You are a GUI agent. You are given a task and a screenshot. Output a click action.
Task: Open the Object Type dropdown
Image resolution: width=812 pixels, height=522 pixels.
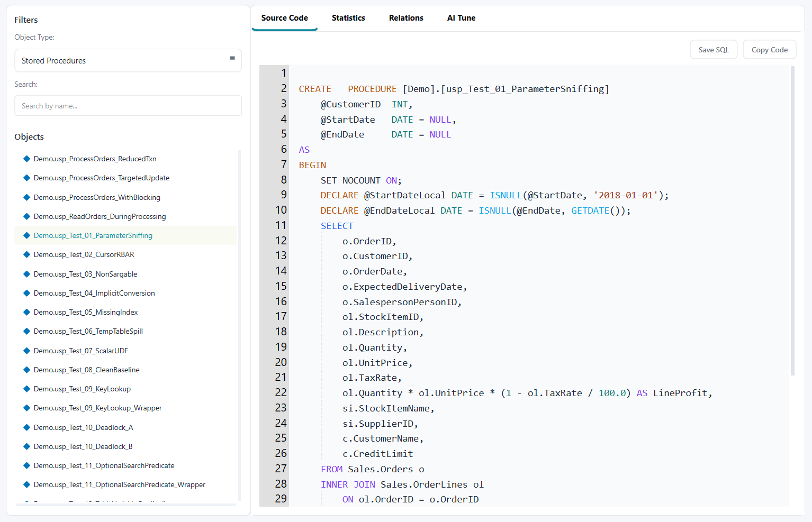pyautogui.click(x=128, y=60)
